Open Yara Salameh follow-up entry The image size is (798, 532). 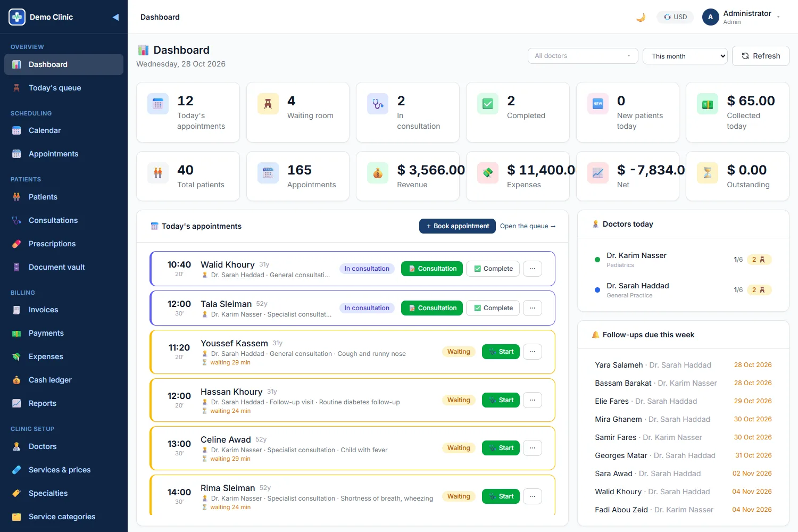(683, 365)
